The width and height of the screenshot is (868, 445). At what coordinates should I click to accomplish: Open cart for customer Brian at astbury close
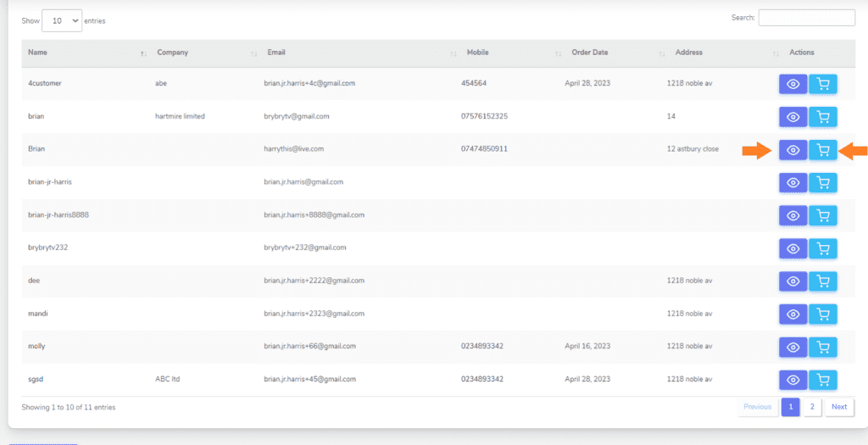[x=823, y=150]
